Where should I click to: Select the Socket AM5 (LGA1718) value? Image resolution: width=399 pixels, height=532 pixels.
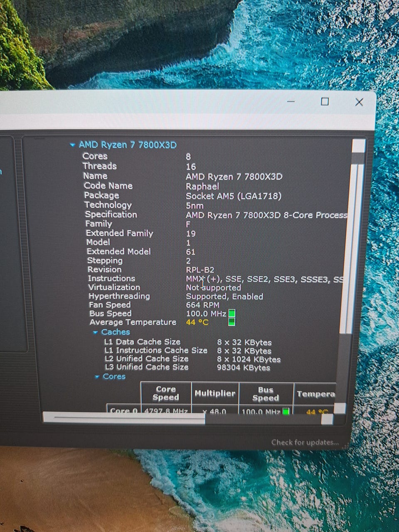233,196
